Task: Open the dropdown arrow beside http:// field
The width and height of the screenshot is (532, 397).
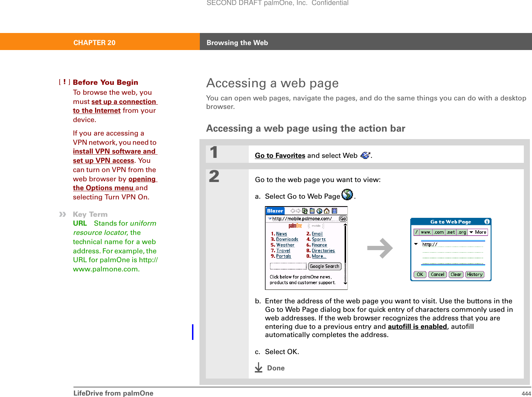Action: (416, 244)
